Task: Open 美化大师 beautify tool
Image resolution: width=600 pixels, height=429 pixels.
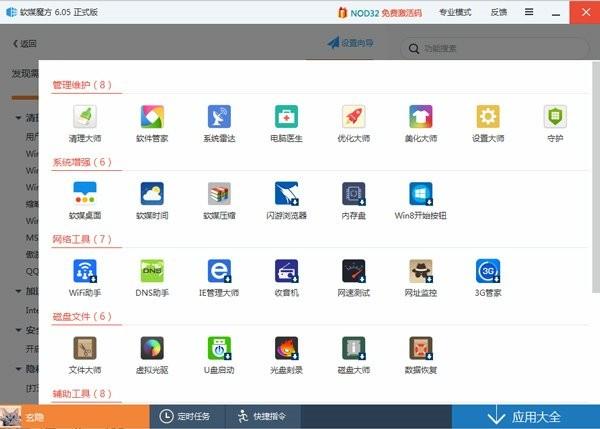Action: pyautogui.click(x=421, y=123)
